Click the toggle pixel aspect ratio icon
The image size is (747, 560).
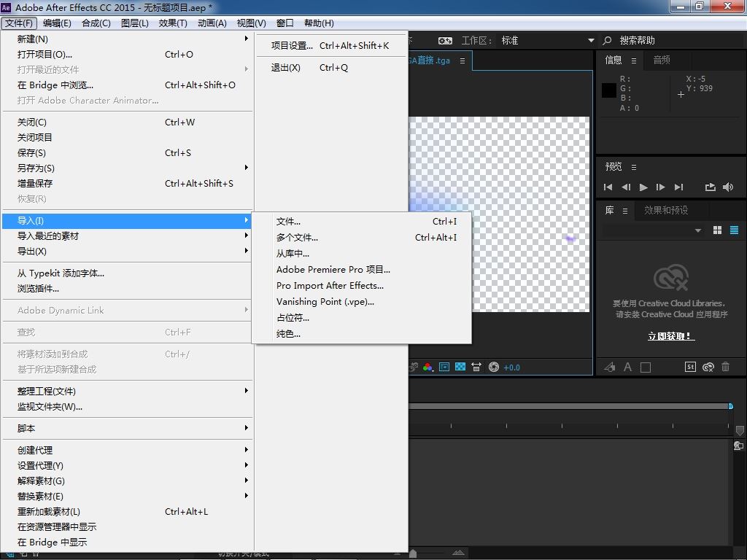(x=476, y=367)
